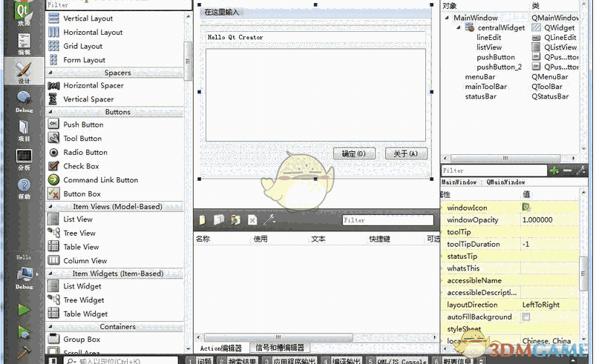596x364 pixels.
Task: Click 在这里输入 menu placeholder
Action: (x=222, y=13)
